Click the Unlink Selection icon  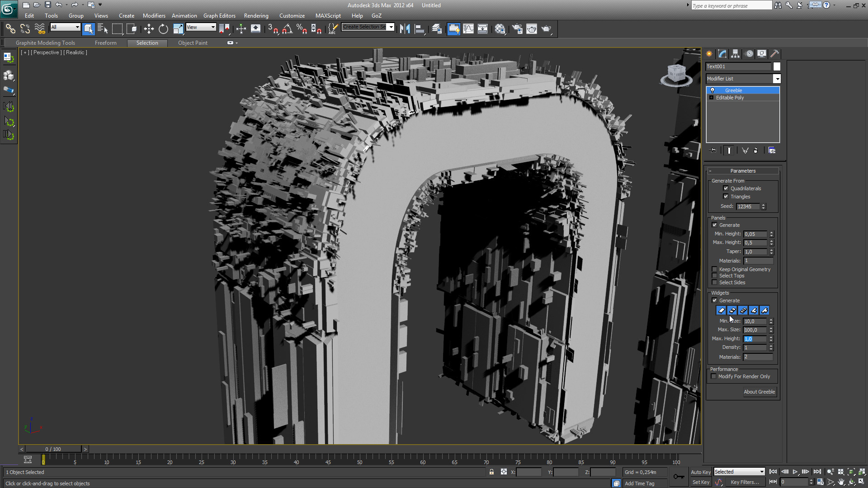tap(25, 29)
